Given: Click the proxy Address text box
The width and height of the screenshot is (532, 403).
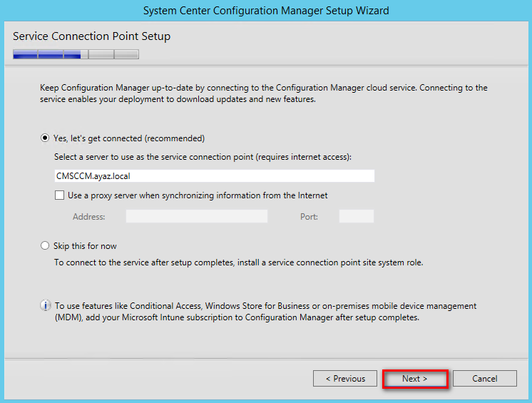Looking at the screenshot, I should click(x=197, y=216).
